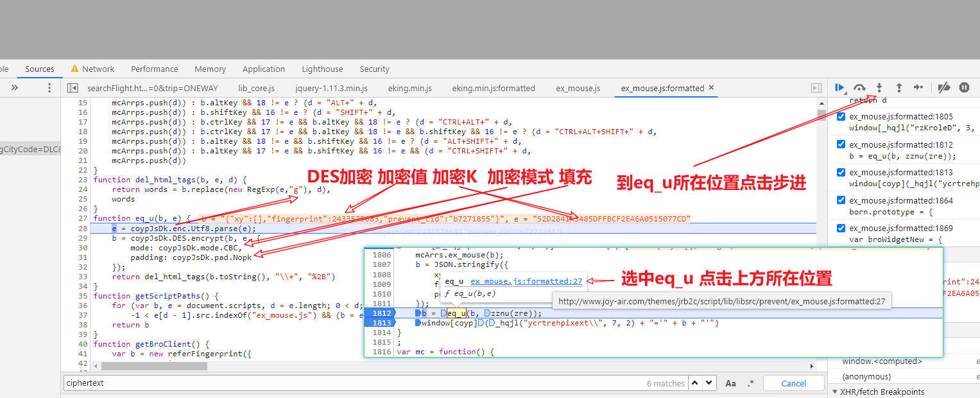Viewport: 980px width, 398px height.
Task: Open the Memory panel tab
Action: 211,69
